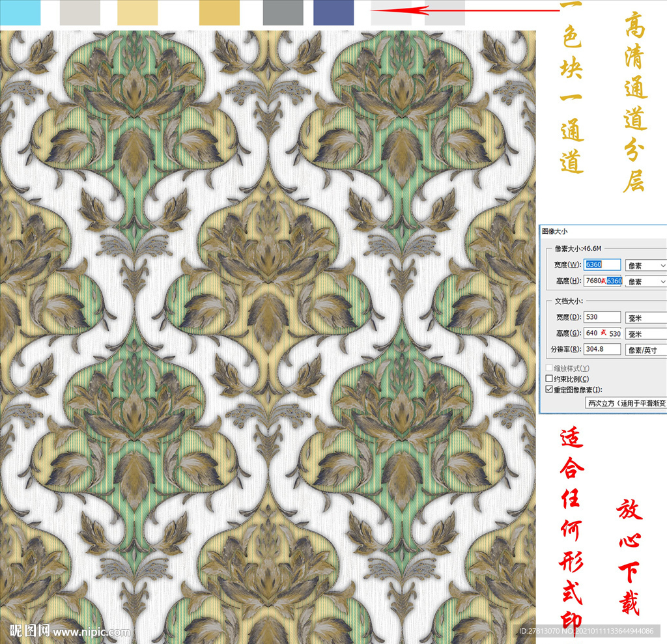Pick the dark gray color swatch
Image resolution: width=667 pixels, height=644 pixels.
283,13
